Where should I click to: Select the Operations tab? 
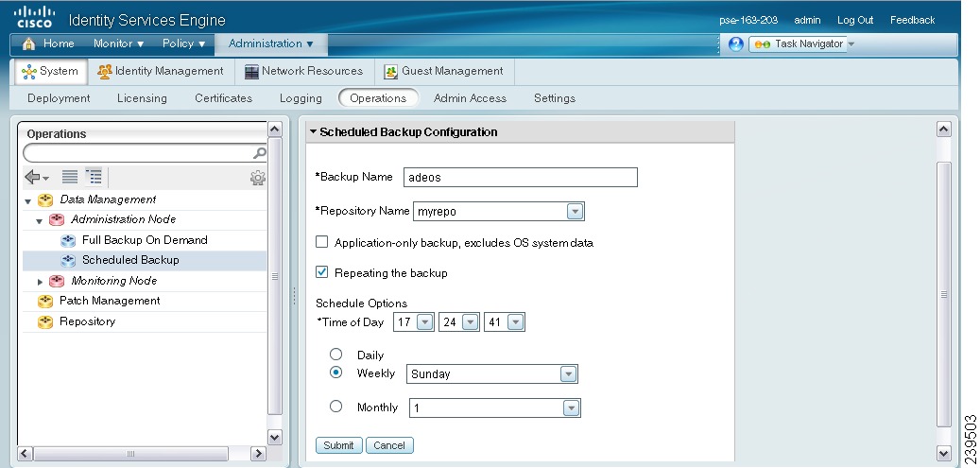(378, 98)
